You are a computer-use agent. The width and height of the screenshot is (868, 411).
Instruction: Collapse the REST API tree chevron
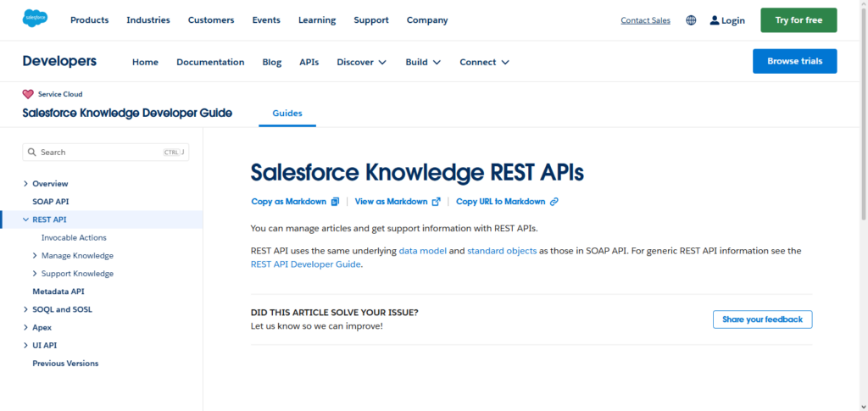coord(25,219)
